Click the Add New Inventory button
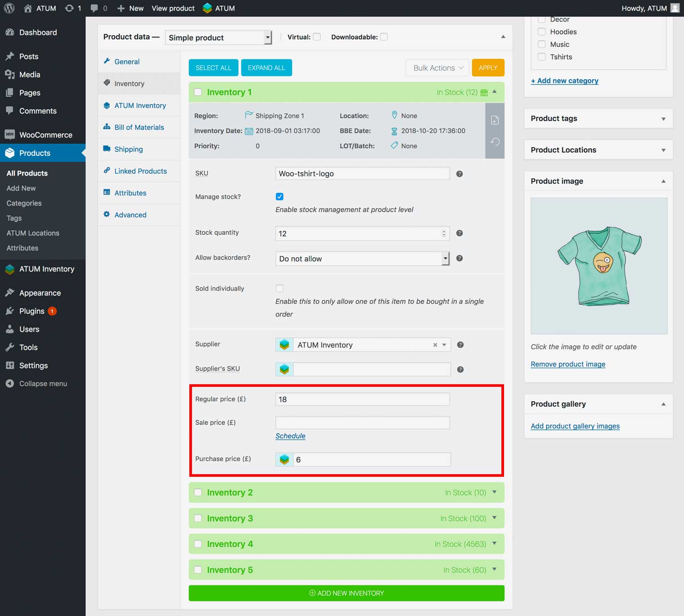684x616 pixels. coord(346,593)
